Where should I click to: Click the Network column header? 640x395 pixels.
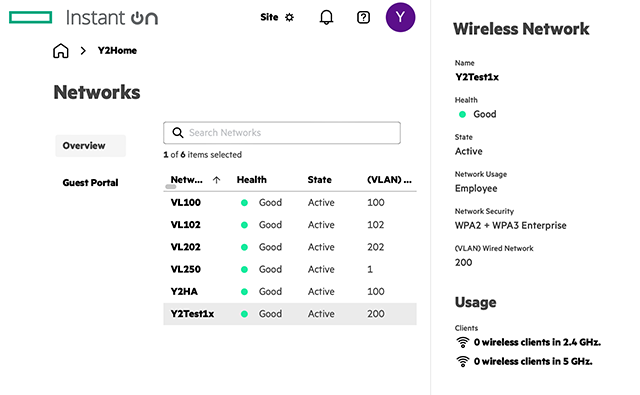[187, 180]
